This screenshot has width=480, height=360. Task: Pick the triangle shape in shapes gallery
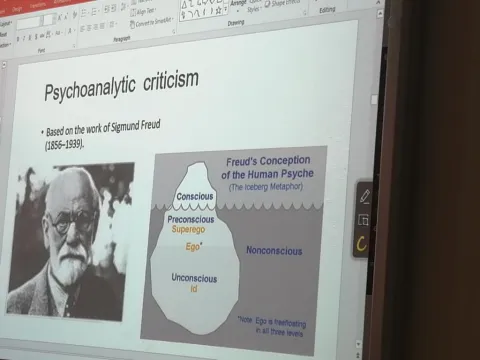tap(184, 5)
